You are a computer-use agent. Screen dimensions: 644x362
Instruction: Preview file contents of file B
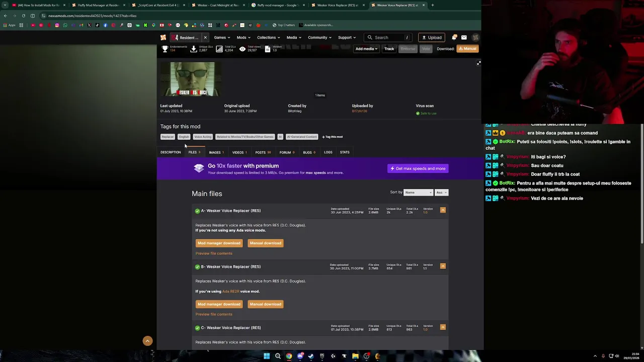click(214, 314)
